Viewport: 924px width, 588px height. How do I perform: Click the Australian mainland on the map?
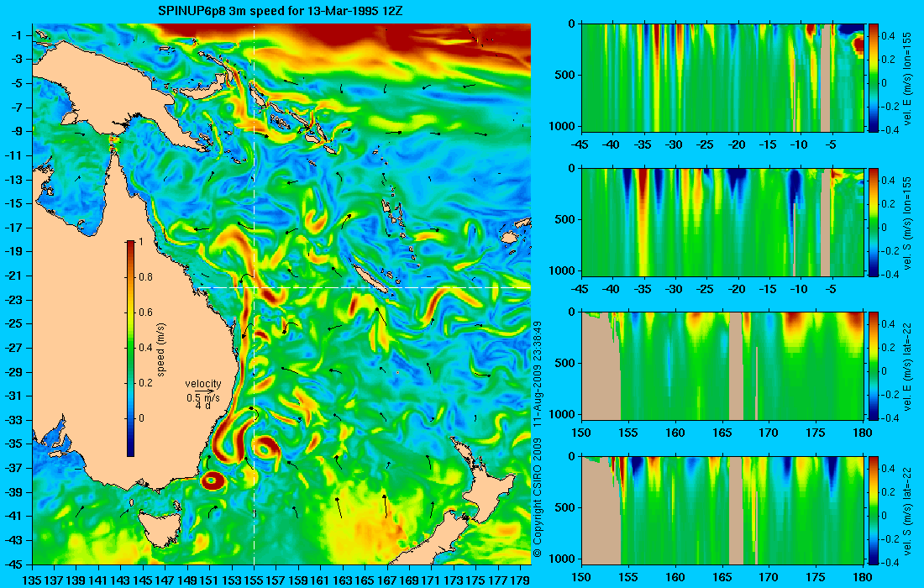point(118,354)
